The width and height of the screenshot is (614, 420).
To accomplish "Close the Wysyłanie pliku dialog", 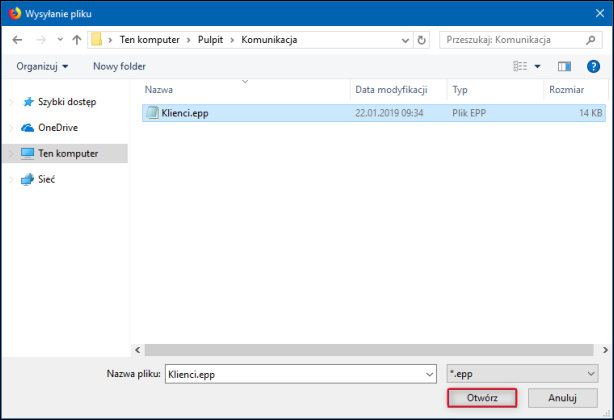I will [600, 13].
